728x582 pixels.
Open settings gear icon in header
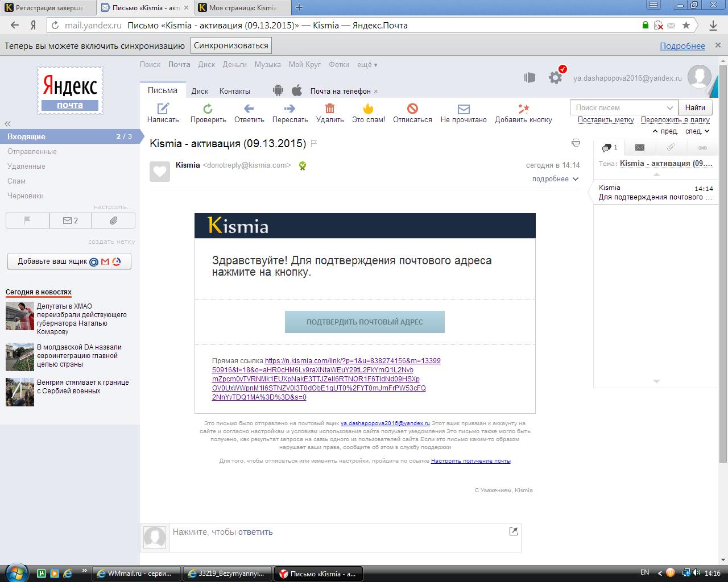click(556, 77)
